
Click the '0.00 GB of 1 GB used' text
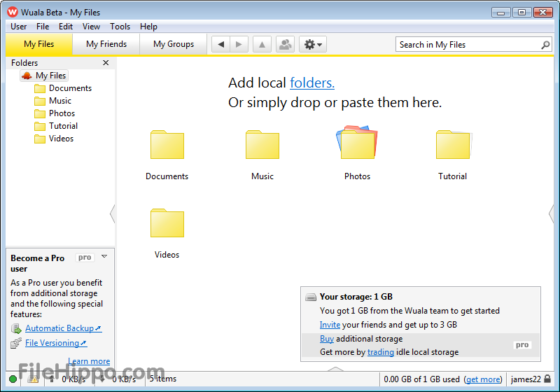coord(421,379)
